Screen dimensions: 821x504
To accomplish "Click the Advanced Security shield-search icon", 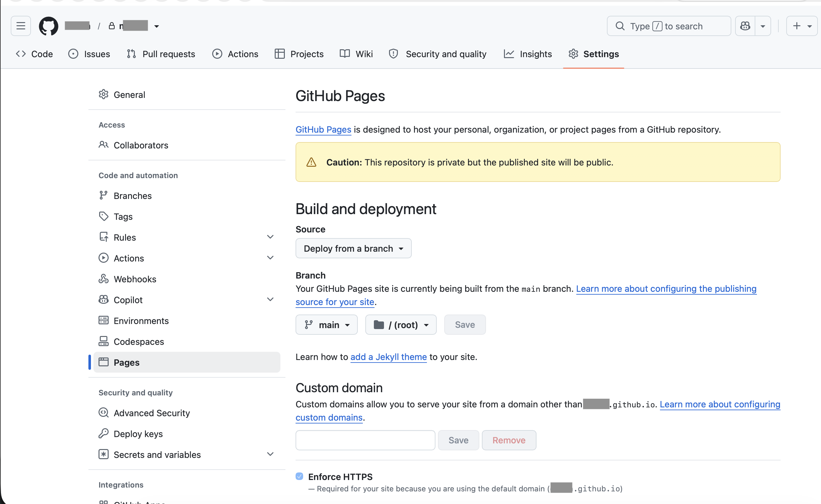I will click(103, 412).
